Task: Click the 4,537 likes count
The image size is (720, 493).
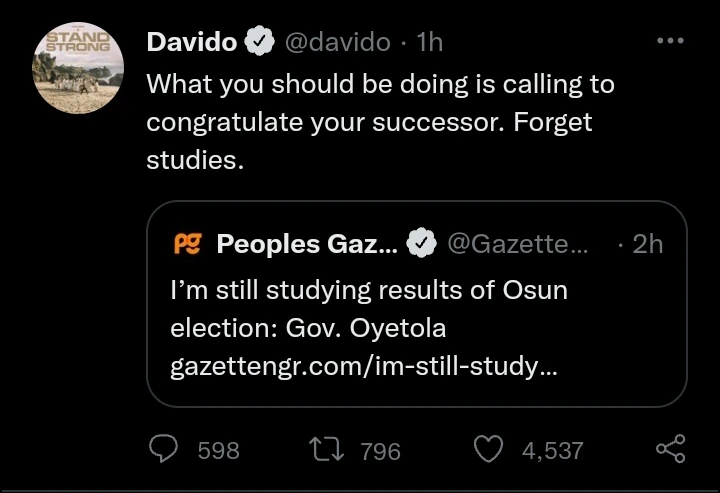Action: point(552,451)
